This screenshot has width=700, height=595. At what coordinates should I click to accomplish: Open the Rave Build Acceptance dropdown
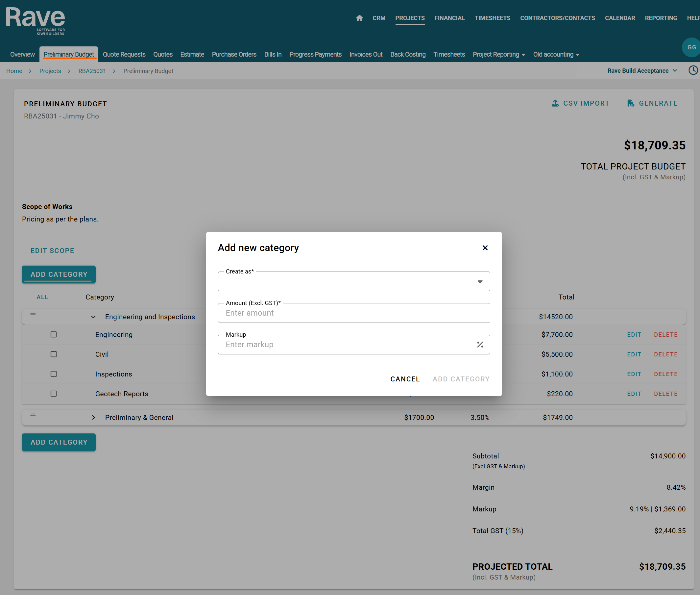click(x=642, y=70)
